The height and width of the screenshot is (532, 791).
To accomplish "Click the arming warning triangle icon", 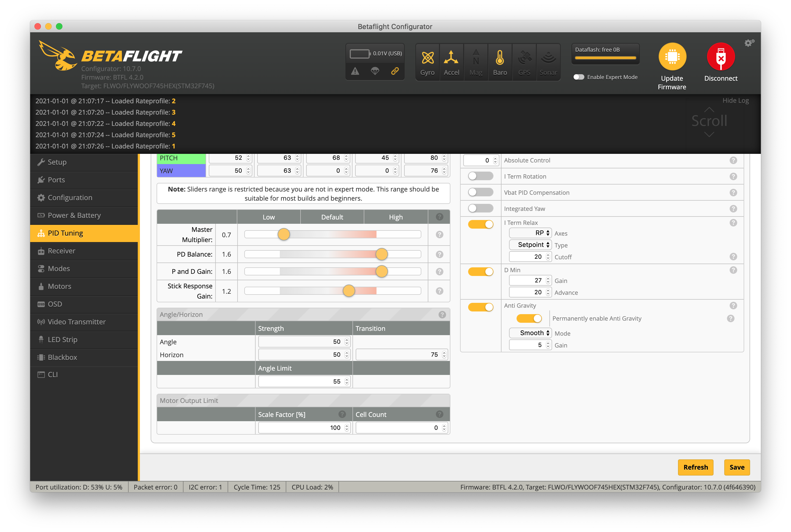I will [355, 71].
